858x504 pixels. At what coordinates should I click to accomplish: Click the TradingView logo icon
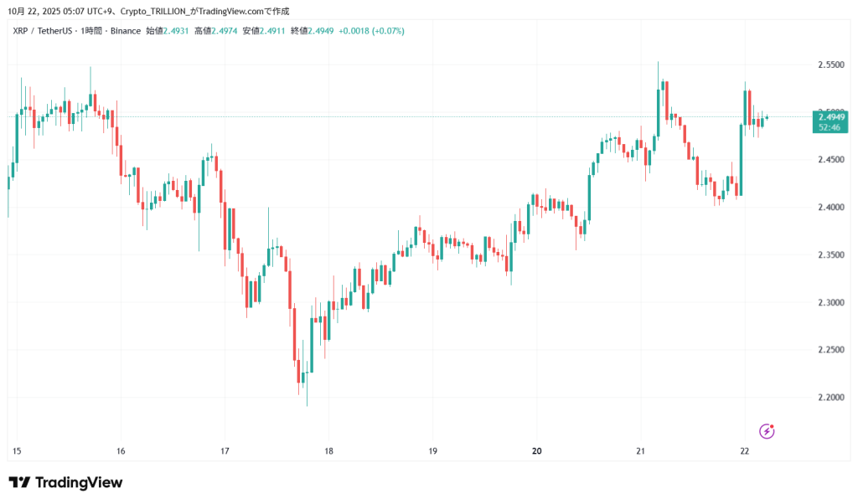[19, 482]
